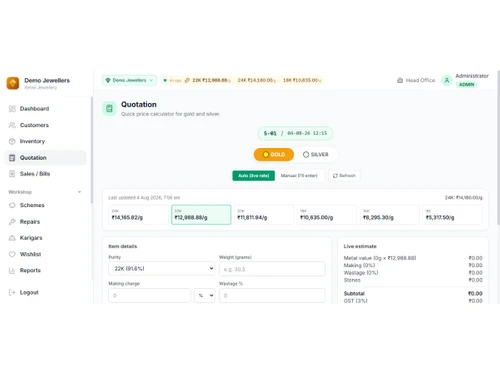Open Reports via its bar chart icon
Image resolution: width=500 pixels, height=375 pixels.
click(x=12, y=270)
